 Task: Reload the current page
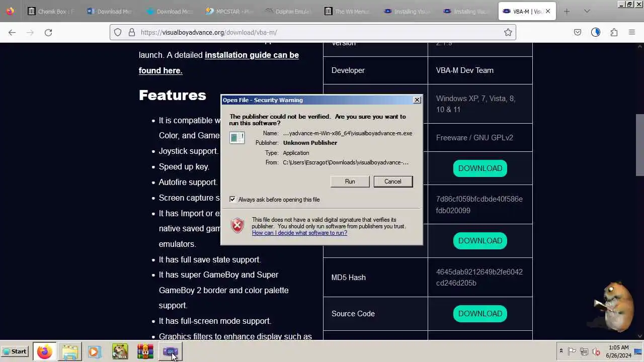pos(48,32)
